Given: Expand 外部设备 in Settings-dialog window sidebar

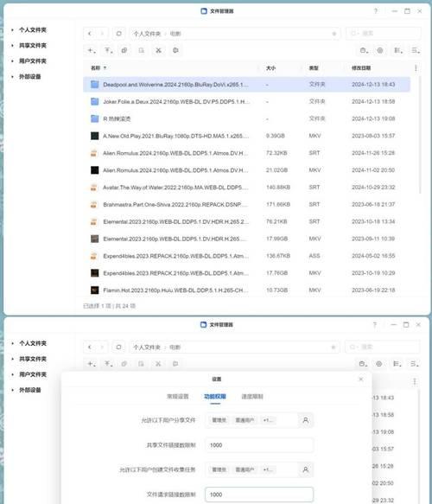Looking at the screenshot, I should (12, 390).
